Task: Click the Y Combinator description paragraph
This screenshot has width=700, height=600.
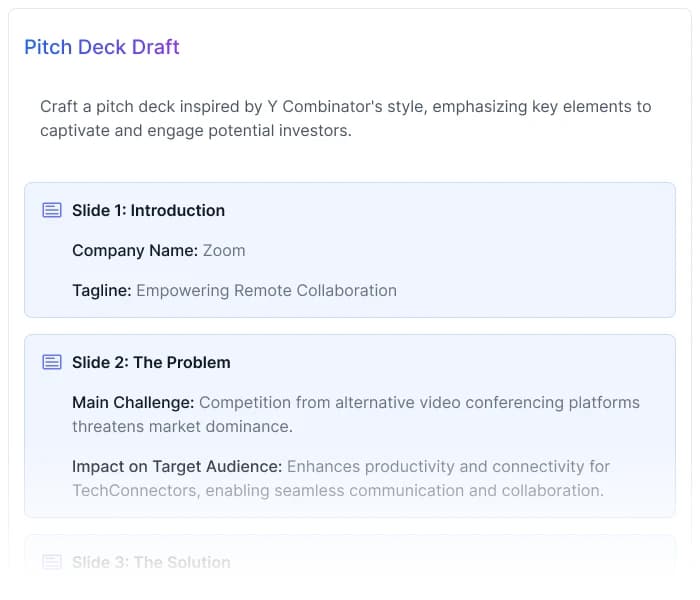Action: point(345,118)
